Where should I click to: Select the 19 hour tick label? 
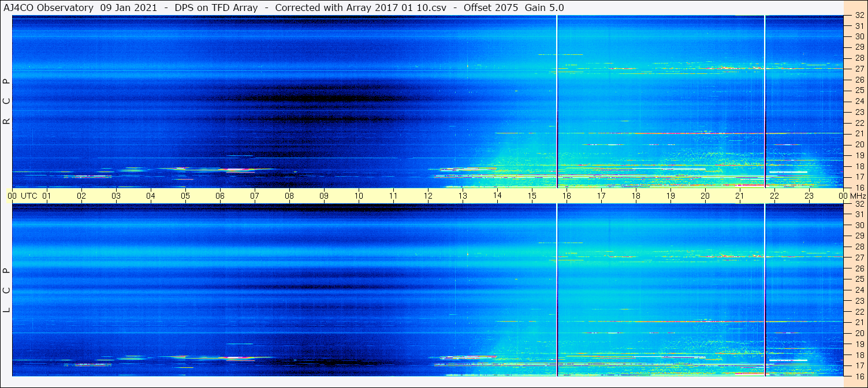670,196
